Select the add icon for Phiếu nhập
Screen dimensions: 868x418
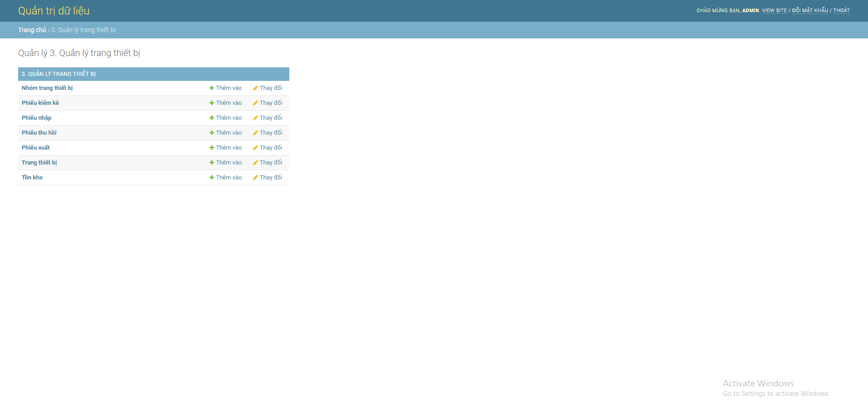(211, 117)
